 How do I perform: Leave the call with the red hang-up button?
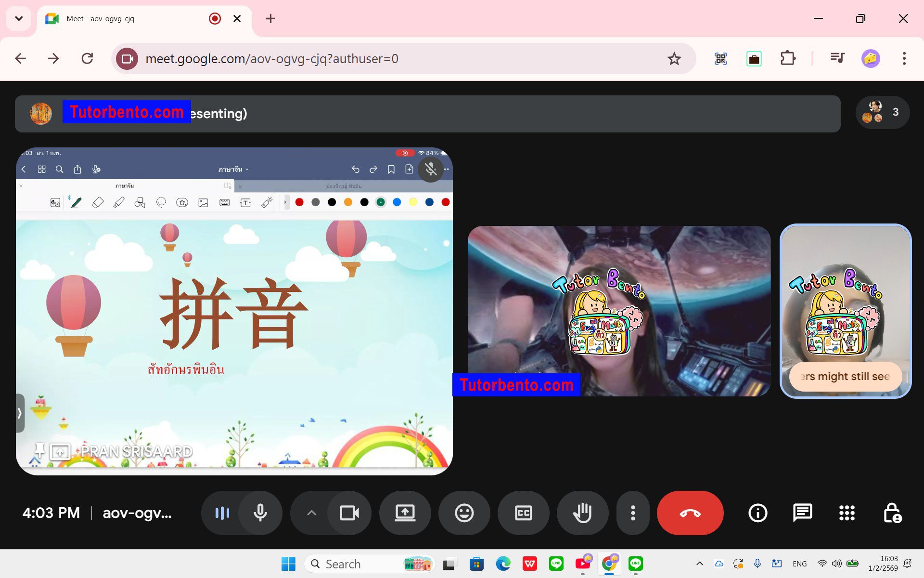(x=690, y=513)
